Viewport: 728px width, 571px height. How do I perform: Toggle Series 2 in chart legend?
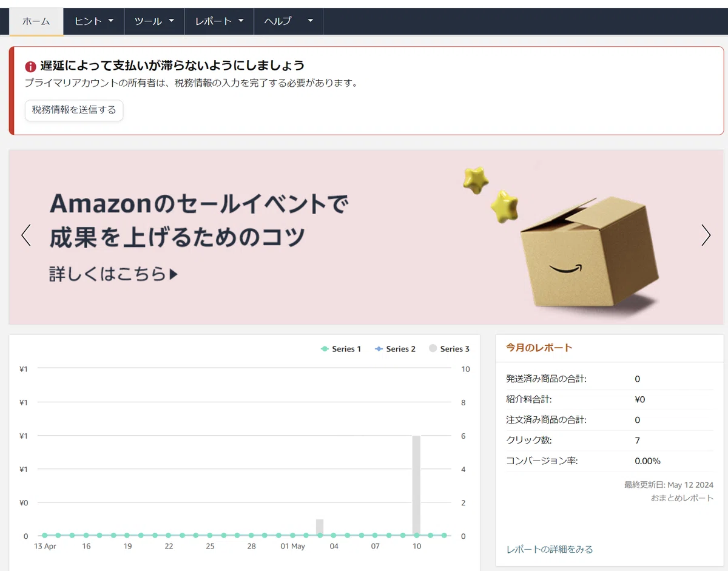click(x=395, y=349)
